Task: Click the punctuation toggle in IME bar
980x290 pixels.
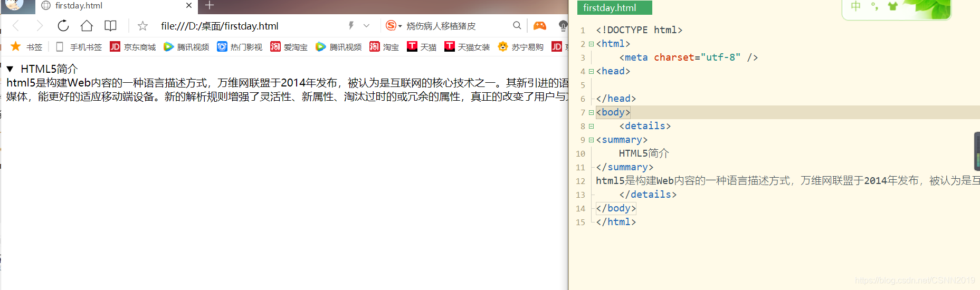Action: (x=874, y=6)
